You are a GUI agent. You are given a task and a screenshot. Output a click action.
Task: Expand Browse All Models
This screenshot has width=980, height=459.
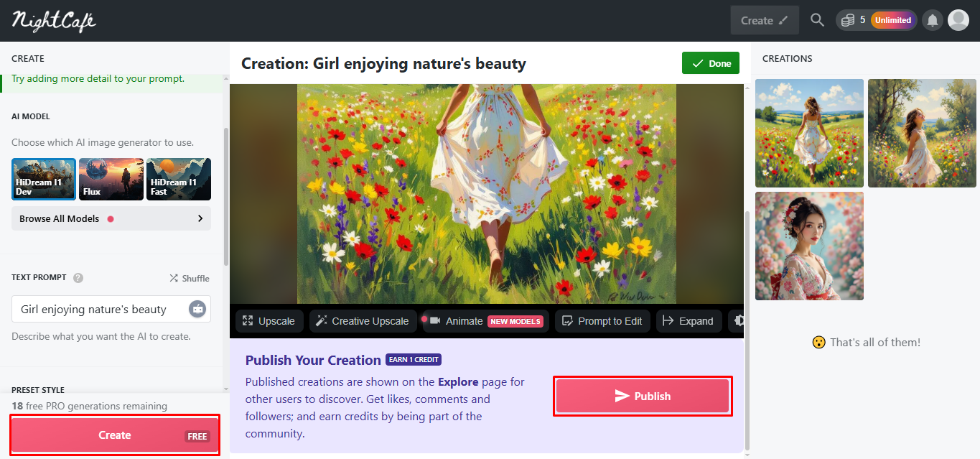click(111, 218)
